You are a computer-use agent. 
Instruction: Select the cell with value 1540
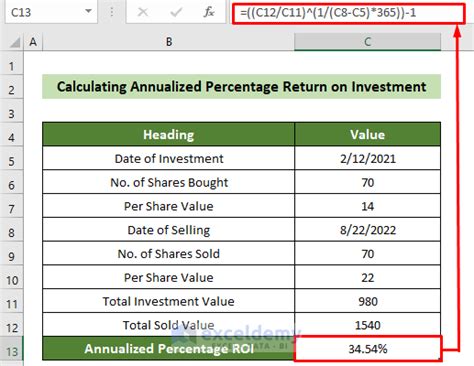tap(367, 325)
